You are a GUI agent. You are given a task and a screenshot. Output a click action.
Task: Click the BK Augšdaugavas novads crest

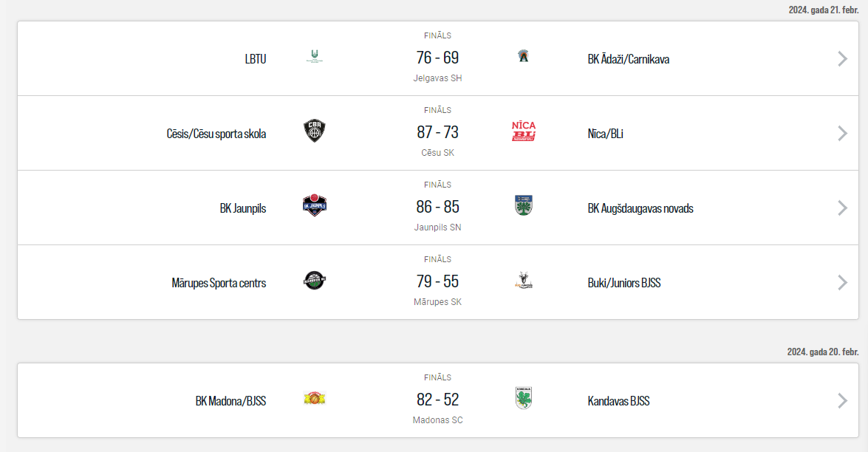point(524,206)
